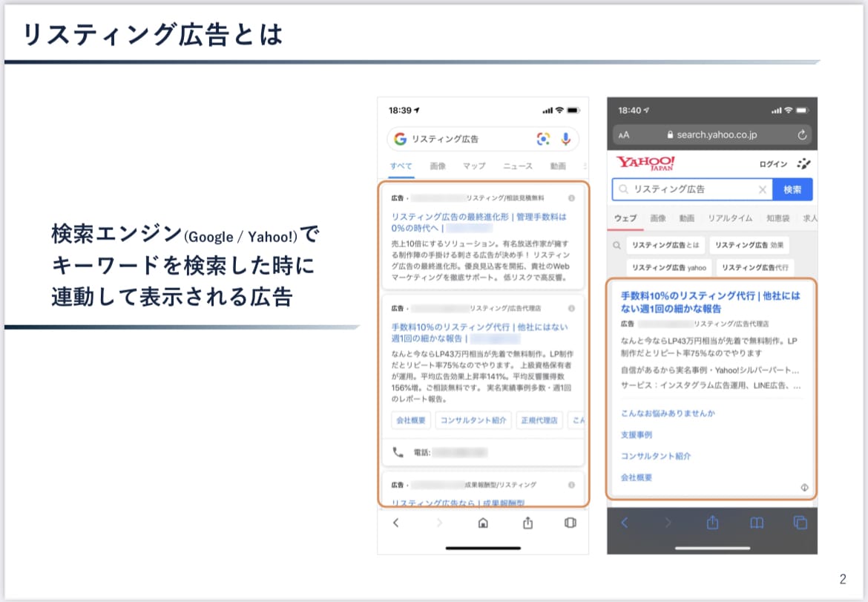Click info icon on first Google ad
The image size is (868, 602).
(x=571, y=197)
